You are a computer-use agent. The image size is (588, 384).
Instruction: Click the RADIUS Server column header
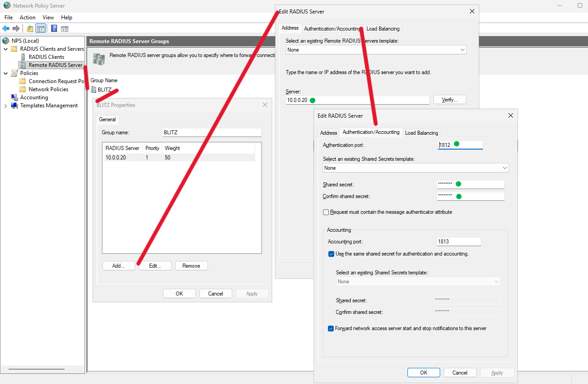point(123,148)
